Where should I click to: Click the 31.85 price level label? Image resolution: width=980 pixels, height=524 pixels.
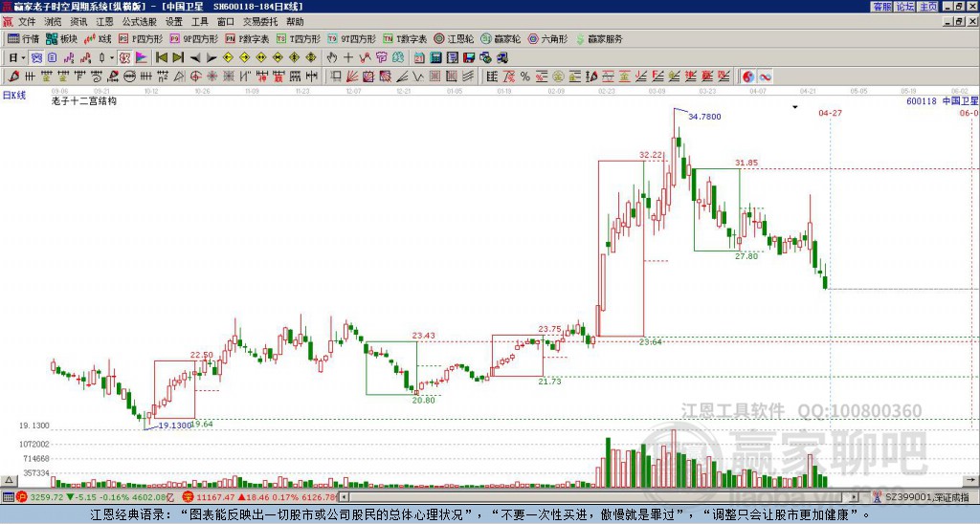click(x=746, y=163)
